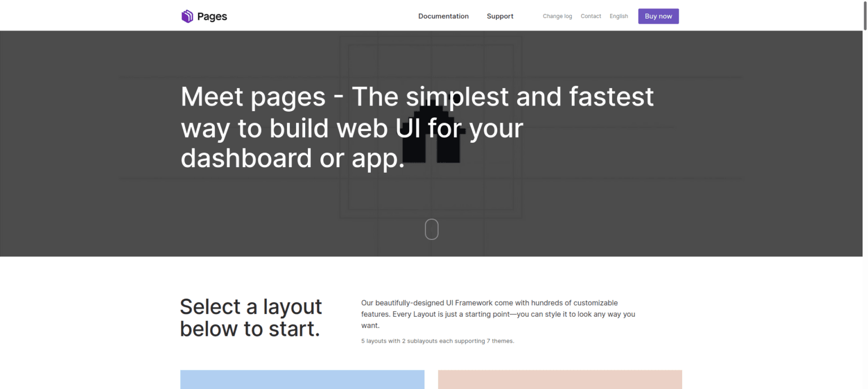Screen dimensions: 868x389
Task: View the Change log
Action: click(557, 16)
